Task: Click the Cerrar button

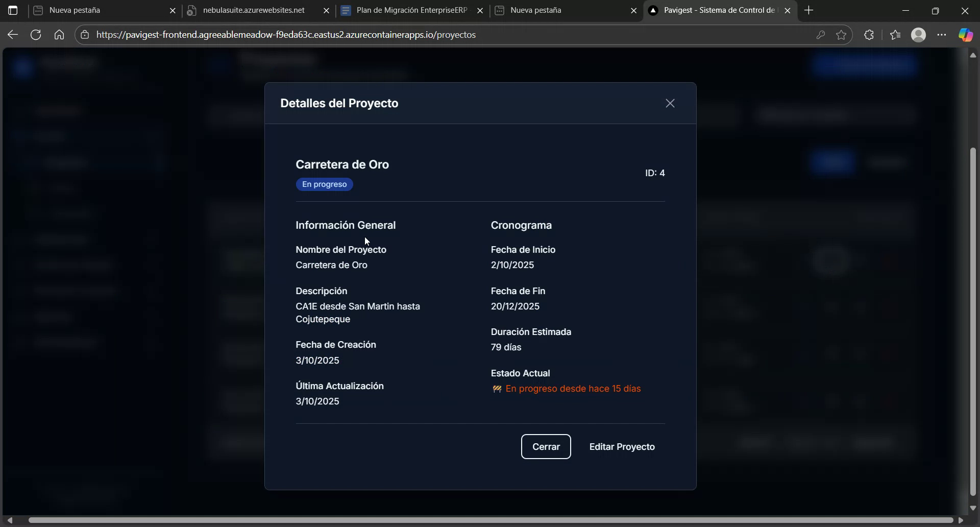Action: [546, 446]
